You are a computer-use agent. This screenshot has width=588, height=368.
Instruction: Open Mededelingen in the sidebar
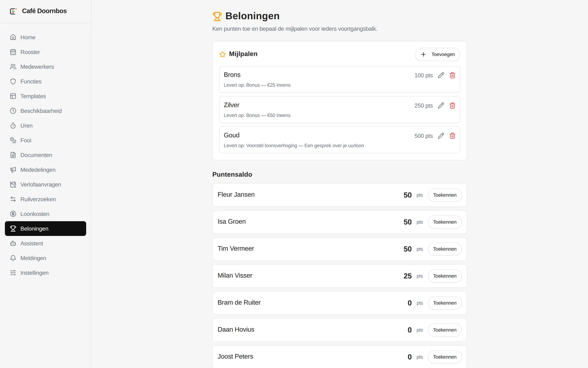click(x=45, y=170)
